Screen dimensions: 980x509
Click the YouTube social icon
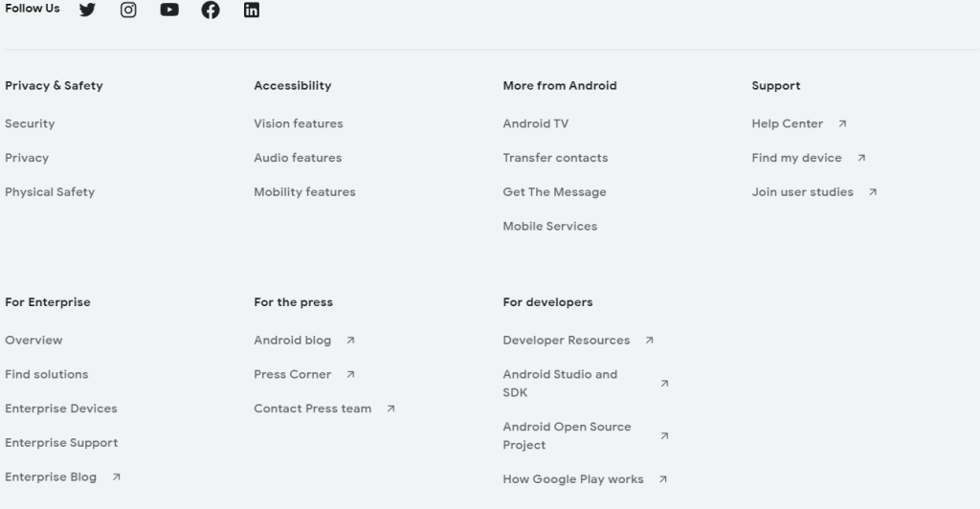click(169, 10)
